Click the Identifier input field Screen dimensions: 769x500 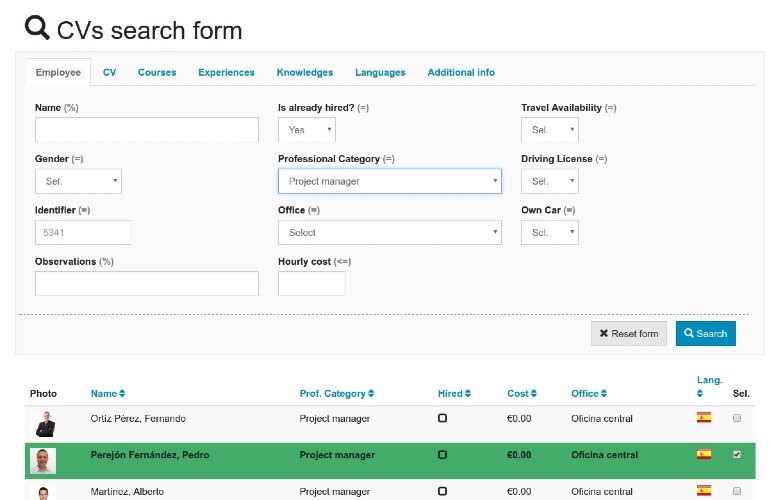[x=83, y=232]
